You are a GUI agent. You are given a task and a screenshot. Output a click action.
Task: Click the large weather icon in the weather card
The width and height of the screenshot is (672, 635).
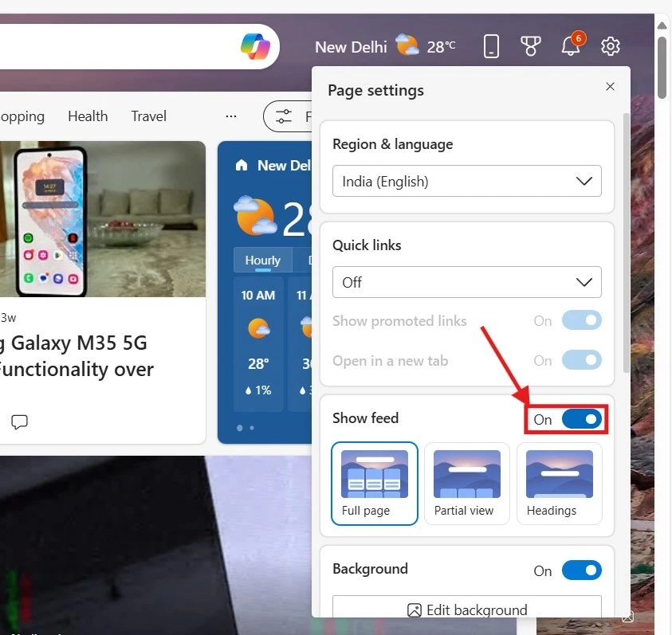pyautogui.click(x=255, y=216)
